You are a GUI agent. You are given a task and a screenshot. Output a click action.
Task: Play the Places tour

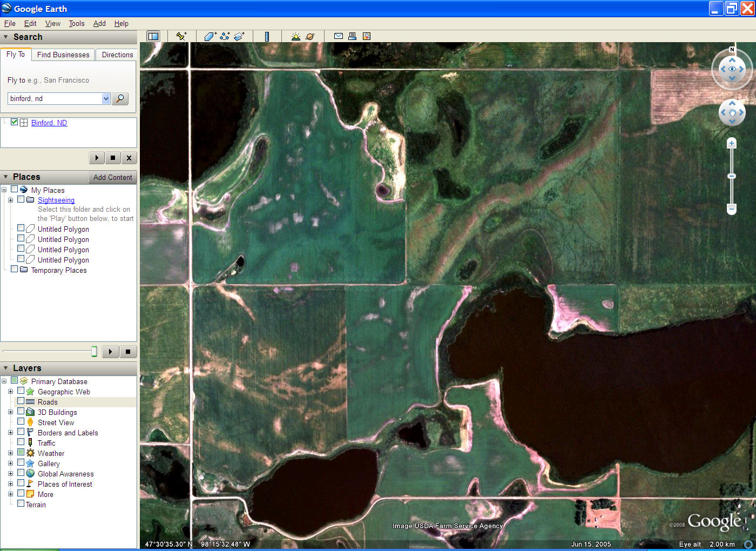(x=110, y=352)
